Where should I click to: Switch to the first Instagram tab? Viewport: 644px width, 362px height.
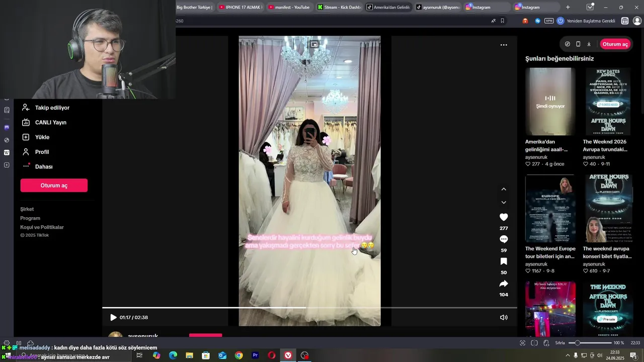(487, 7)
